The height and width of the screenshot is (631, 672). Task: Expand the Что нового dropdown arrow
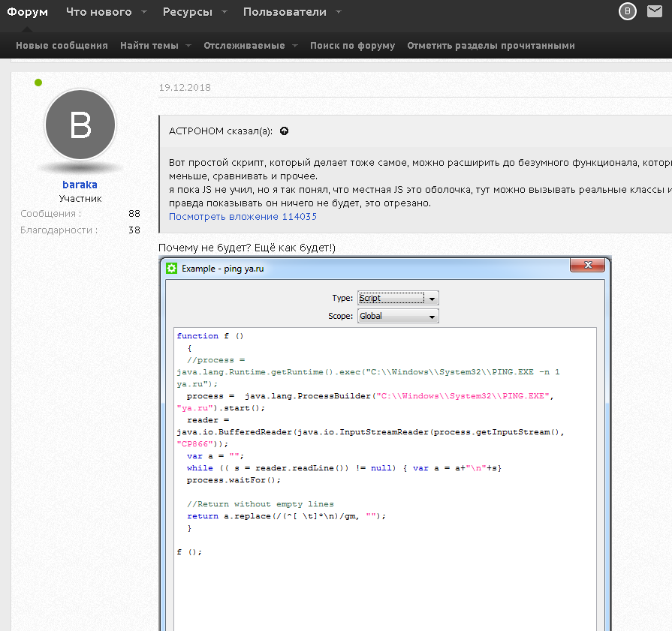(x=144, y=12)
